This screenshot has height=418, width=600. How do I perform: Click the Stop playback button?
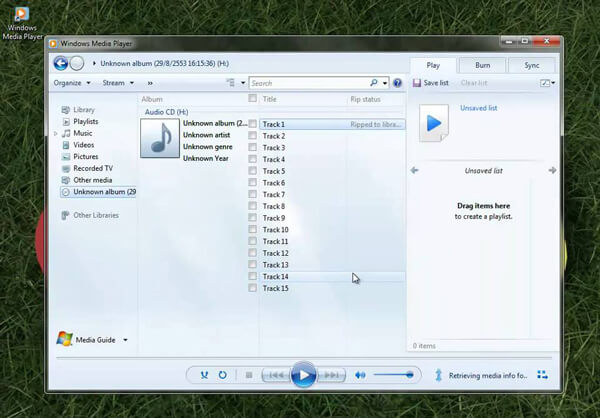(x=249, y=375)
